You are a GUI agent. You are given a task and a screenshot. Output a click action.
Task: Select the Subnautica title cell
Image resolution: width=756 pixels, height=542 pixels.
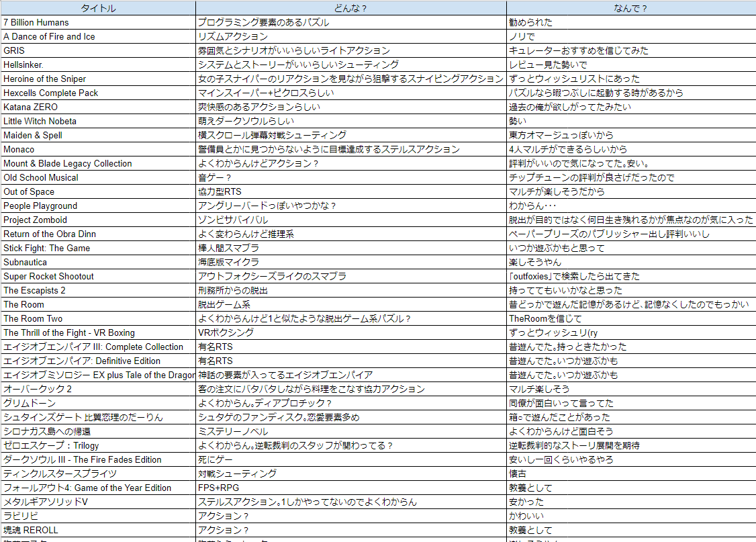point(98,262)
